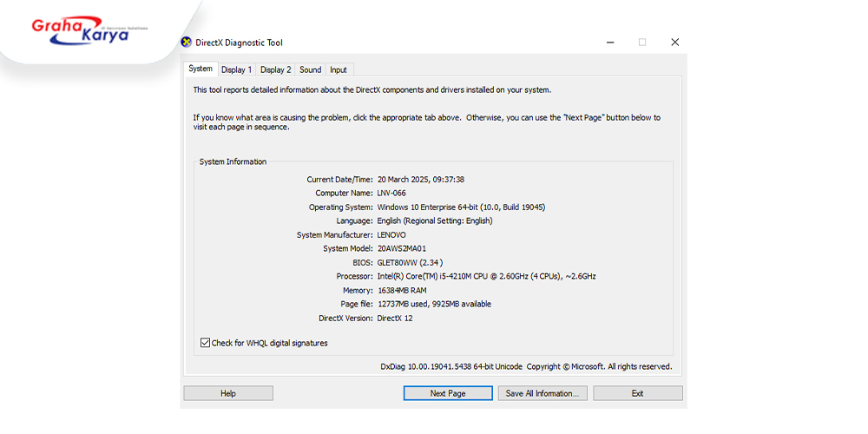Image resolution: width=868 pixels, height=434 pixels.
Task: Switch to the Display 1 tab
Action: pos(236,69)
